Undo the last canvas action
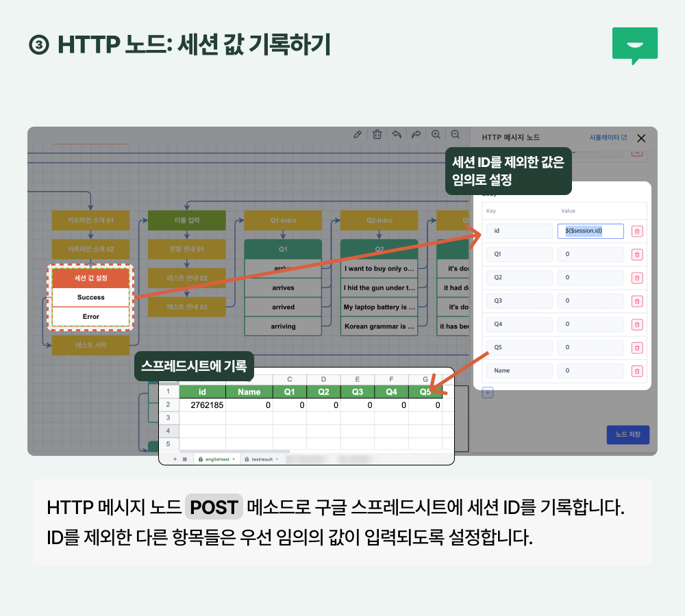 click(397, 134)
